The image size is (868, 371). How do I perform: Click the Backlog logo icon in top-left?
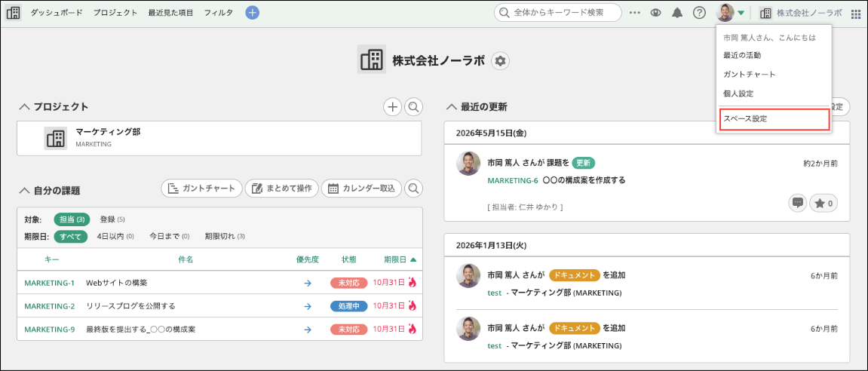coord(14,13)
